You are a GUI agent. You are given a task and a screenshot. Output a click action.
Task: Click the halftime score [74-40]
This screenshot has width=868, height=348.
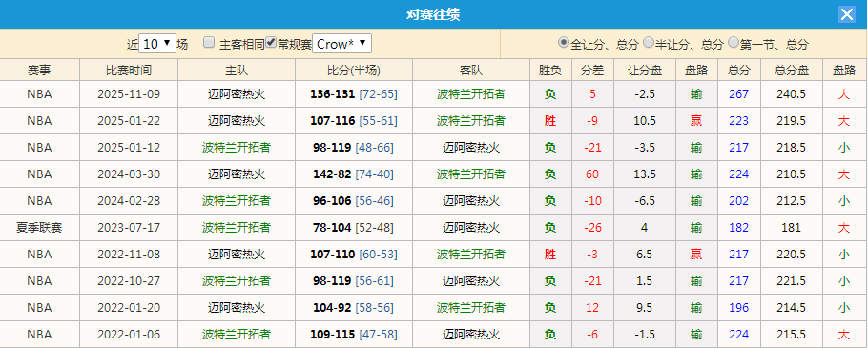tap(374, 174)
